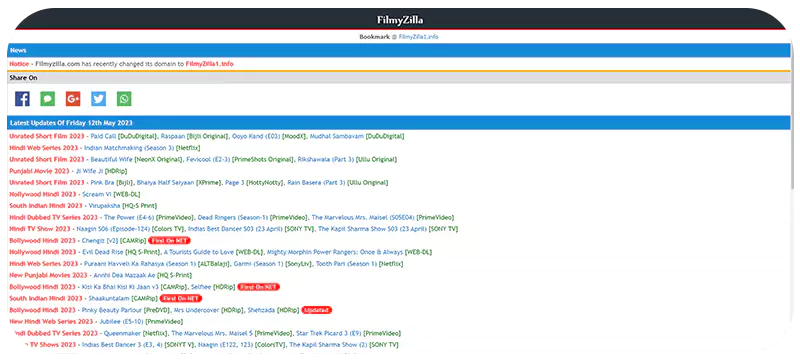Open Indian Matchmaking (Season 3)
800x360 pixels.
click(x=129, y=148)
